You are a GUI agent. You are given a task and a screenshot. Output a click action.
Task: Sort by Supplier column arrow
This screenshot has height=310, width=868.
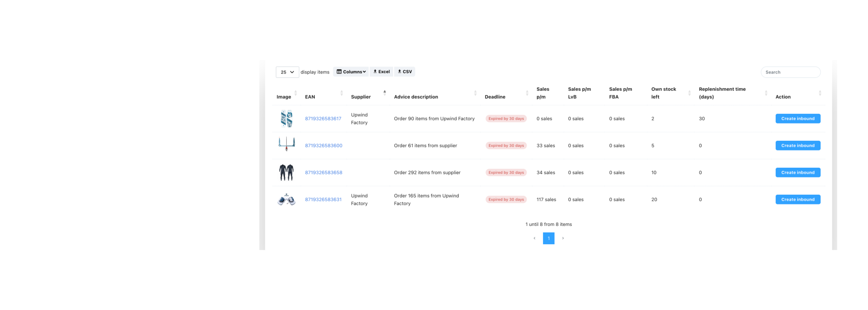[x=384, y=93]
